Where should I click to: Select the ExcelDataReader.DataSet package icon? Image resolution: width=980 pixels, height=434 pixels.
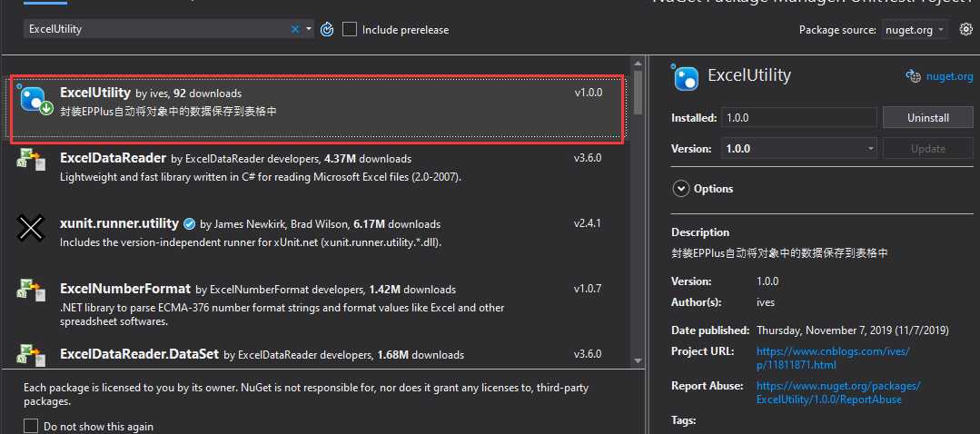coord(31,354)
